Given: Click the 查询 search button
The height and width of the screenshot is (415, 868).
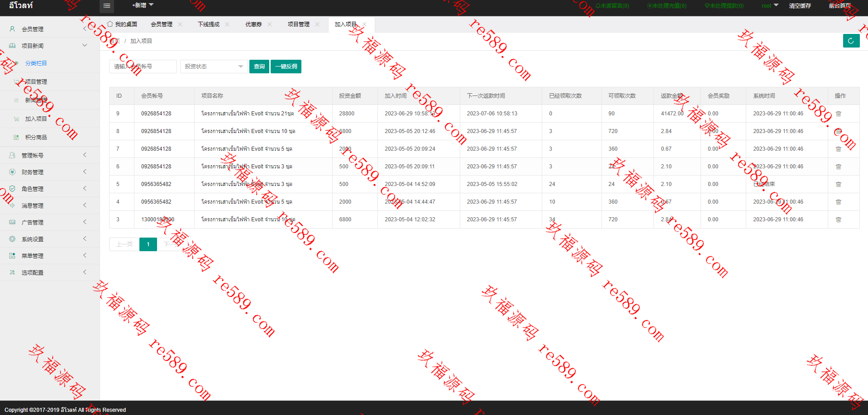Looking at the screenshot, I should tap(259, 67).
